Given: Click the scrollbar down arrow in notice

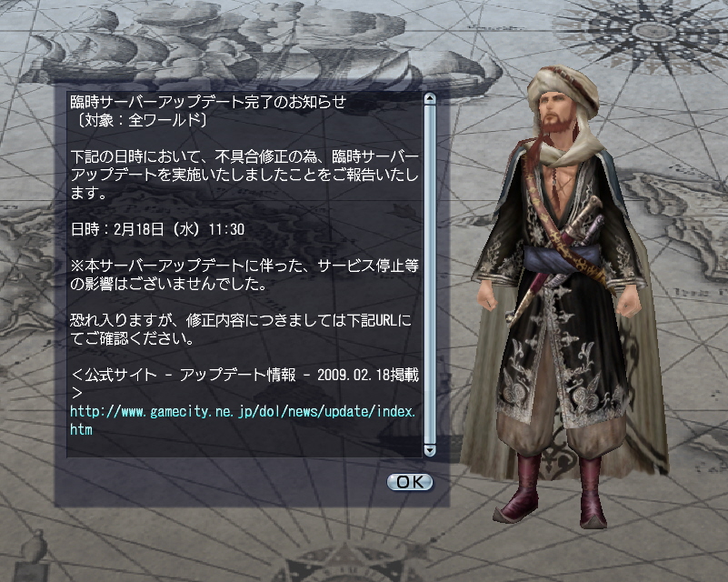Looking at the screenshot, I should [430, 450].
